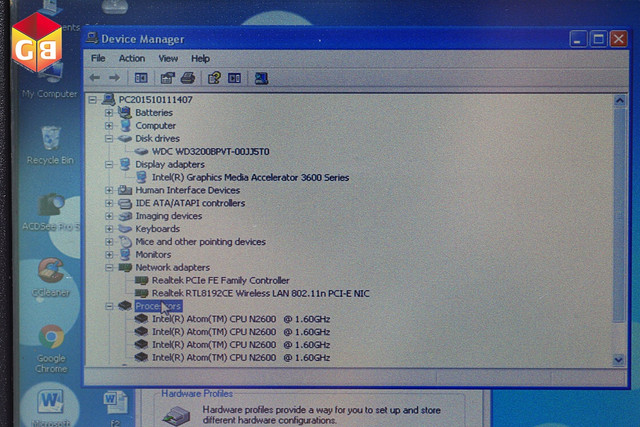640x427 pixels.
Task: Expand the Human Interface Devices category
Action: coord(109,190)
